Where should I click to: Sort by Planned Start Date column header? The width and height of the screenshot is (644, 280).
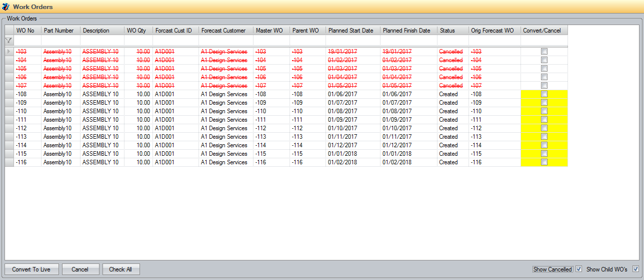point(353,31)
